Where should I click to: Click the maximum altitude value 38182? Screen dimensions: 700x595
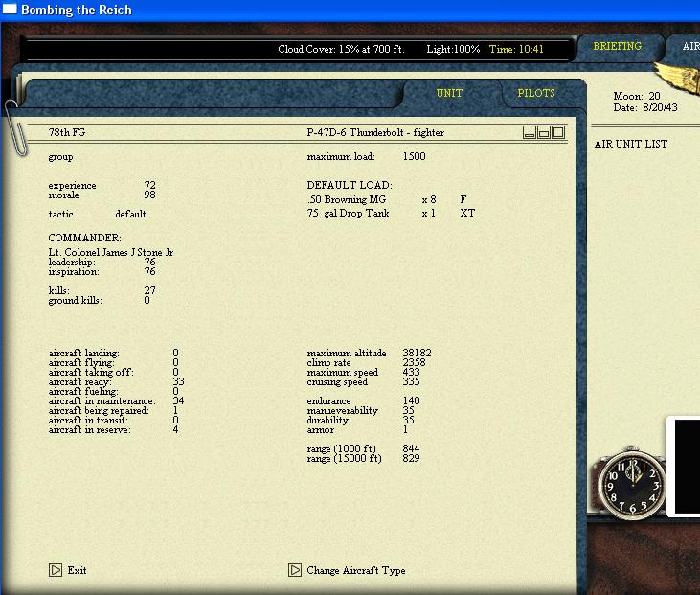(417, 353)
